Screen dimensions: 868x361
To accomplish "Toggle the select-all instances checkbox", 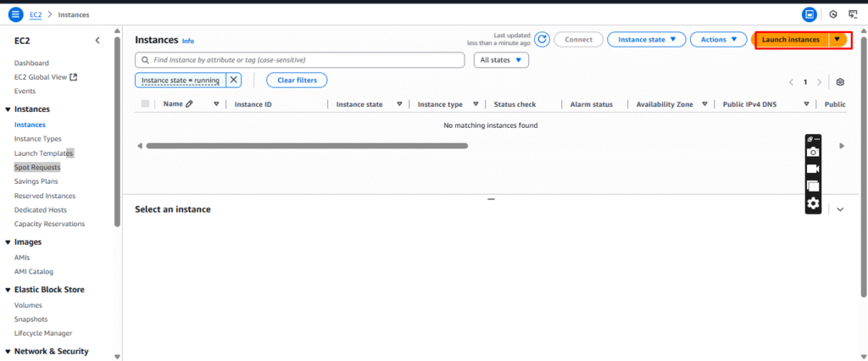I will click(x=145, y=103).
